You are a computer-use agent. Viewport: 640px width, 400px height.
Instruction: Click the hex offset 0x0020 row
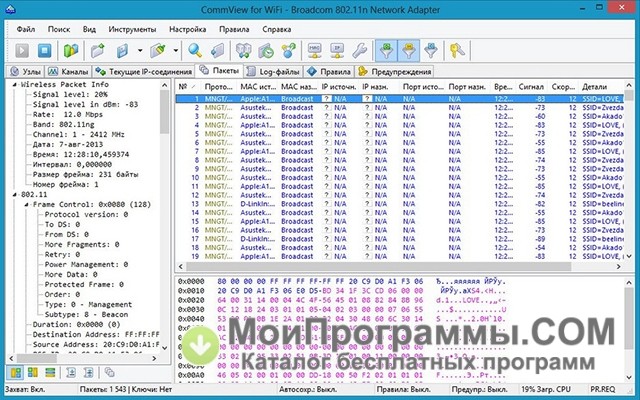[x=341, y=300]
